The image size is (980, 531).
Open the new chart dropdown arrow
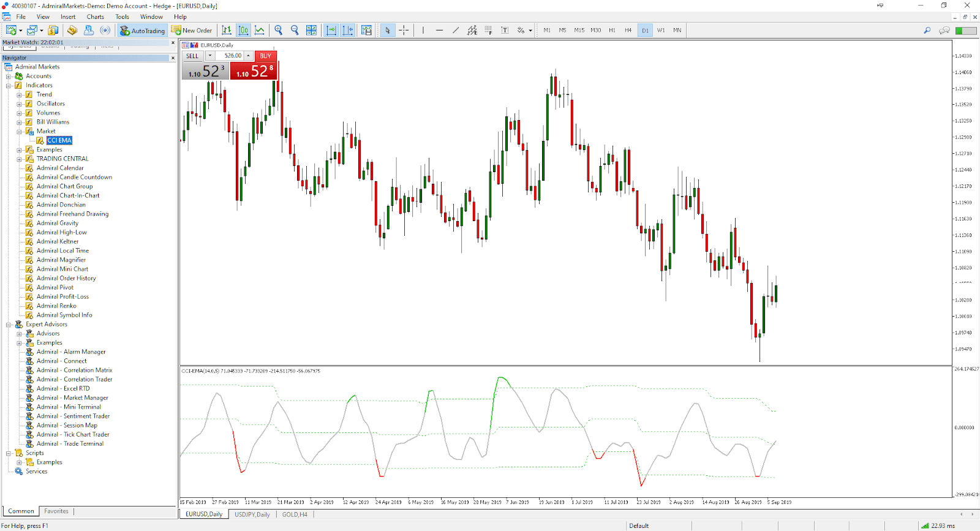point(20,31)
